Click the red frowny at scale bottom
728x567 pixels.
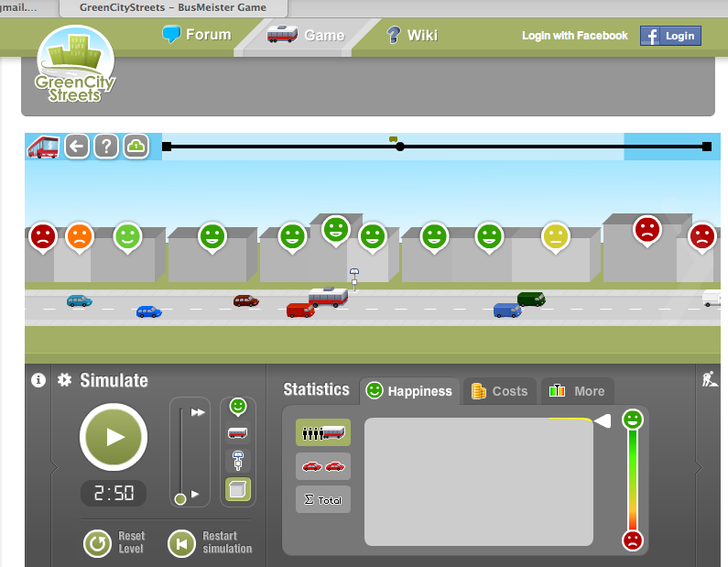tap(633, 540)
